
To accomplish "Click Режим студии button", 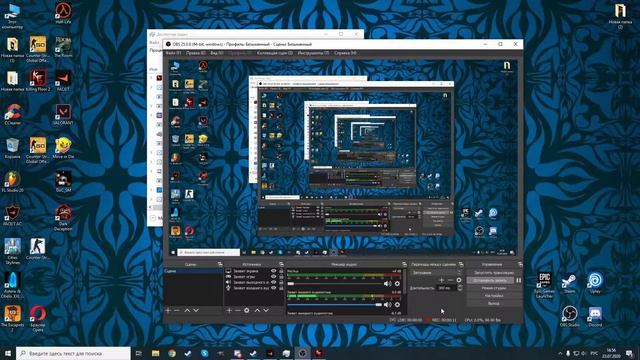I will [494, 288].
